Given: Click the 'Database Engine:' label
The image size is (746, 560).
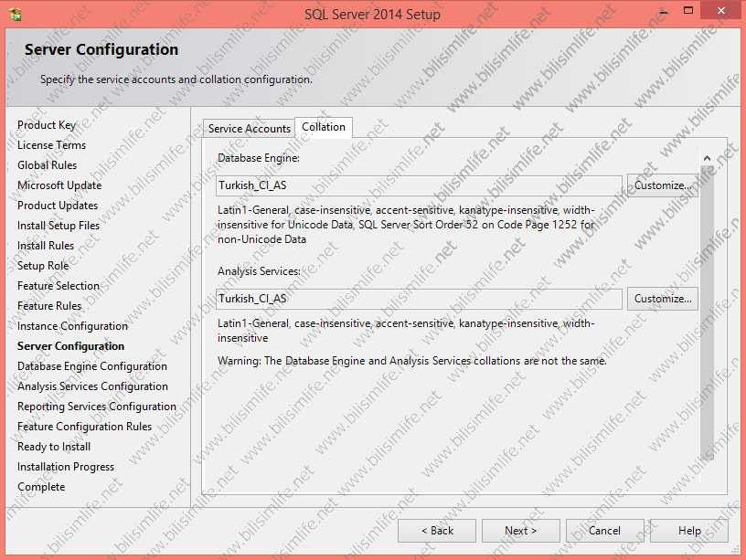Looking at the screenshot, I should coord(259,158).
